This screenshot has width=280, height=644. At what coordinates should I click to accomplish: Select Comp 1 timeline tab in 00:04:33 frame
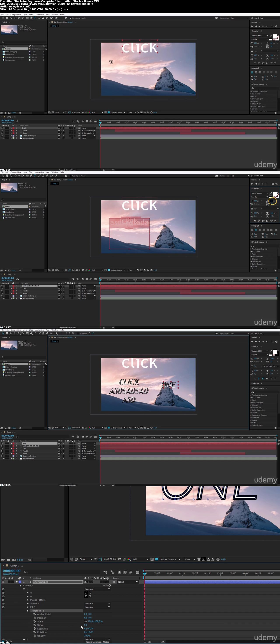click(x=14, y=566)
